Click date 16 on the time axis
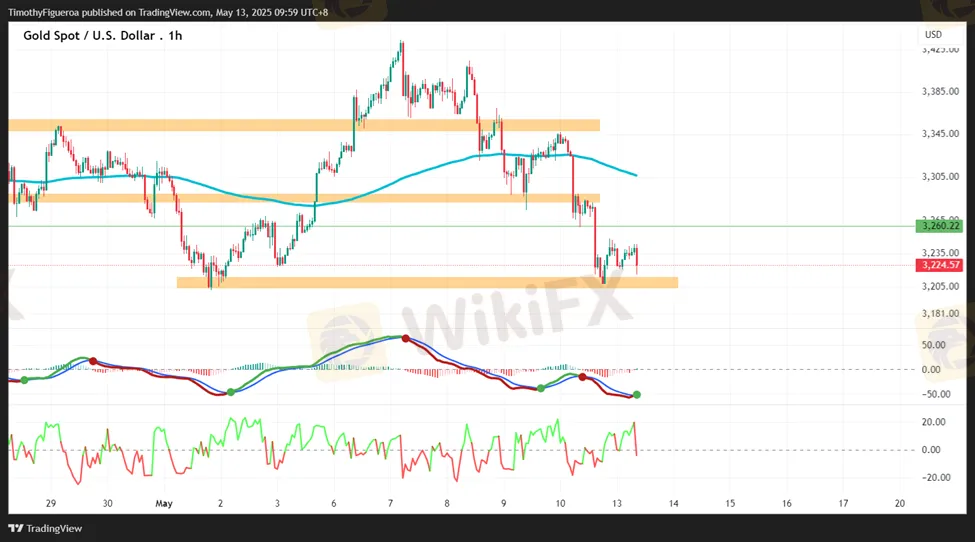Image resolution: width=975 pixels, height=542 pixels. click(787, 503)
